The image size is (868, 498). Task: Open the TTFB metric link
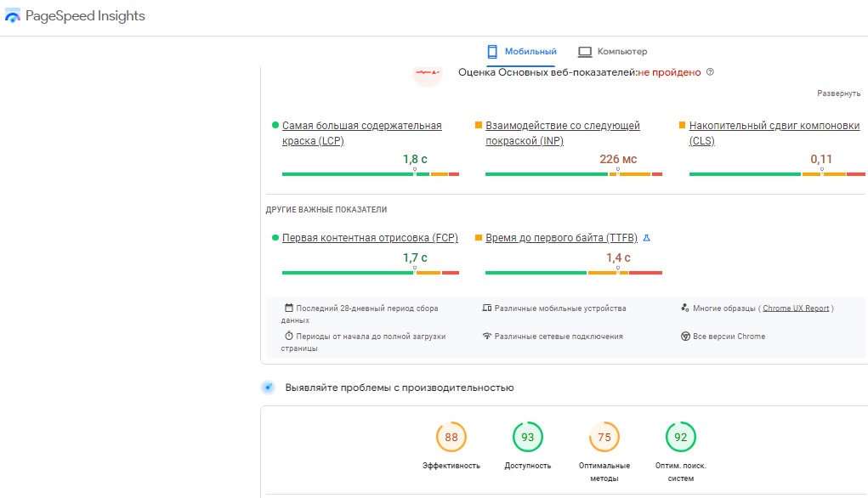(561, 237)
